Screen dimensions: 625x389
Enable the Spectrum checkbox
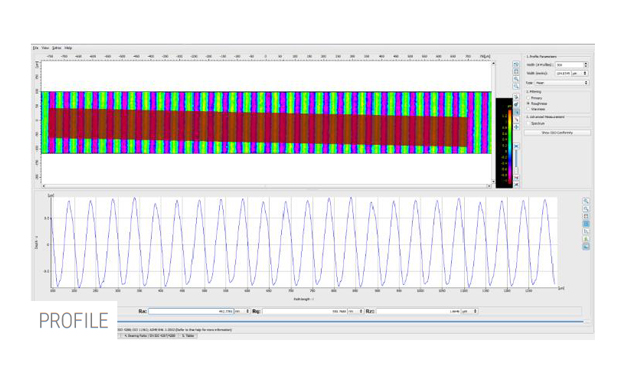pyautogui.click(x=528, y=123)
